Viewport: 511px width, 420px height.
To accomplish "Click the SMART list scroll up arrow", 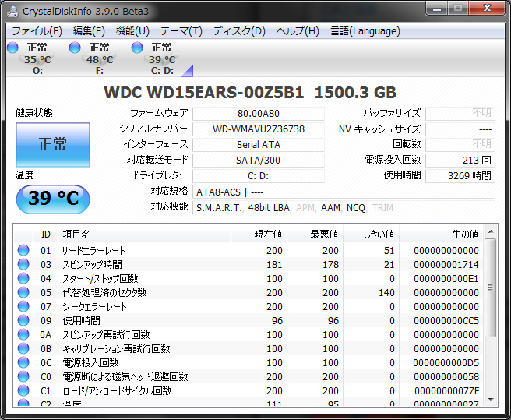I will (x=491, y=232).
